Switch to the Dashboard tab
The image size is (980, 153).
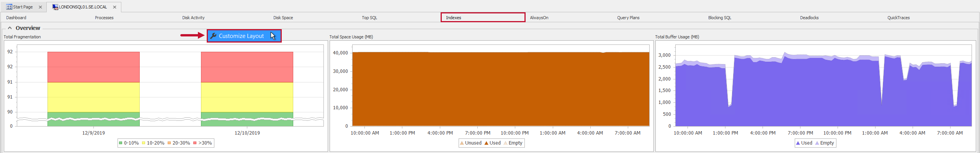[x=16, y=18]
